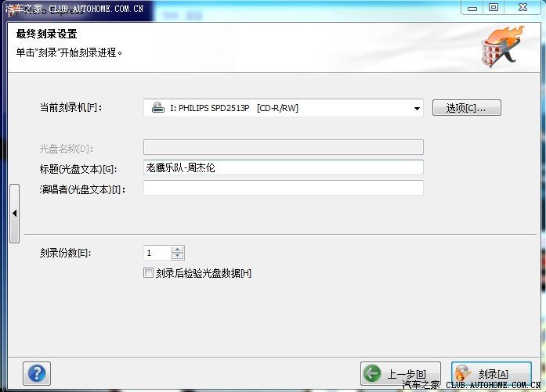
Task: Close the Nero Express window
Action: tap(522, 8)
